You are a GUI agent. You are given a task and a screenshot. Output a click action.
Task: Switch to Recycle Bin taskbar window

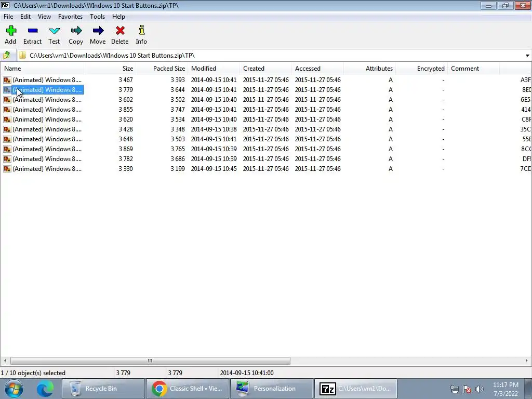(x=103, y=389)
